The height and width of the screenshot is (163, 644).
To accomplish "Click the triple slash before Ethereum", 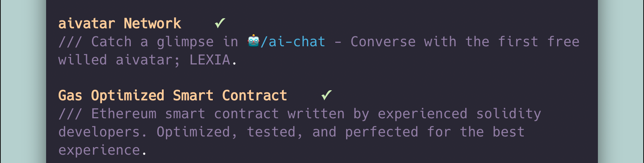I will point(70,113).
